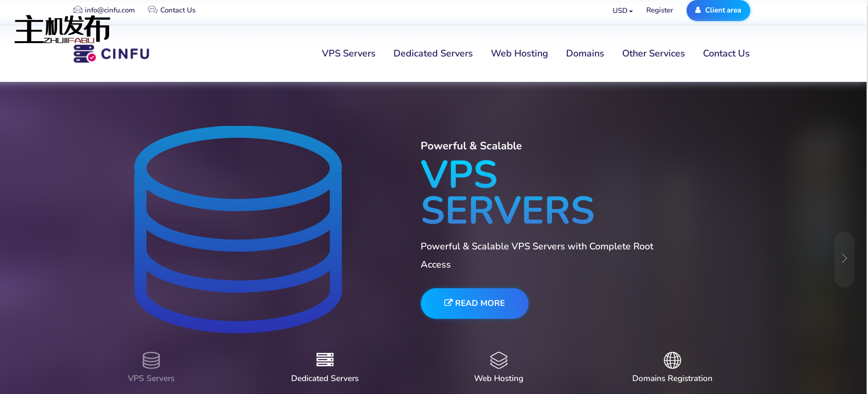
Task: Advance slider with the right arrow
Action: point(844,259)
